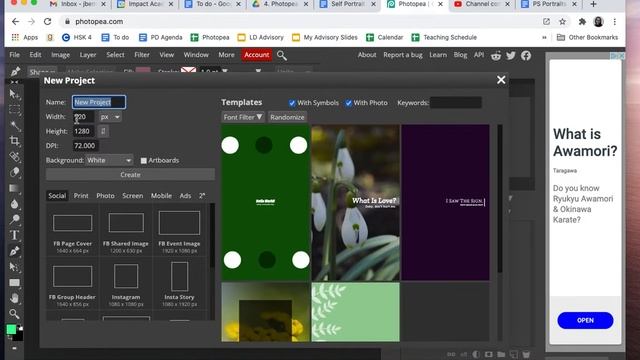The height and width of the screenshot is (360, 640).
Task: Click the Fill color swatch in options bar
Action: point(143,71)
